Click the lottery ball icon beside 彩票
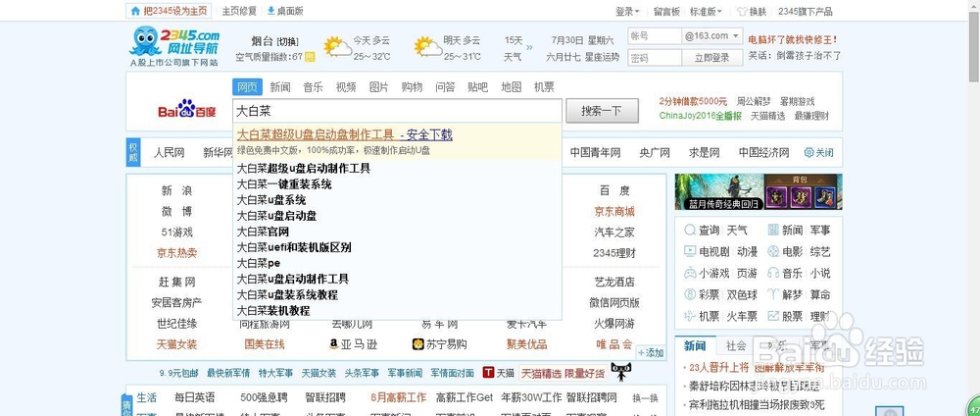 pos(689,294)
